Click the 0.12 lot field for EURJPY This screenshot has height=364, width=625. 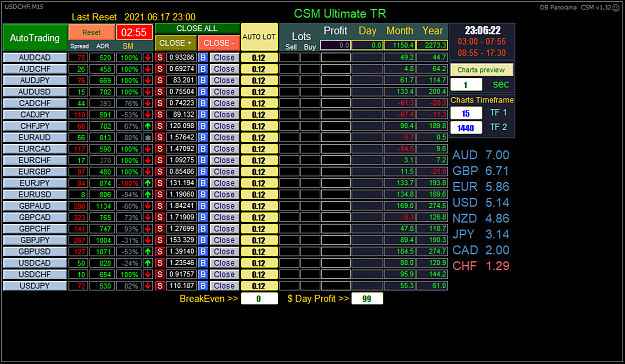[259, 183]
